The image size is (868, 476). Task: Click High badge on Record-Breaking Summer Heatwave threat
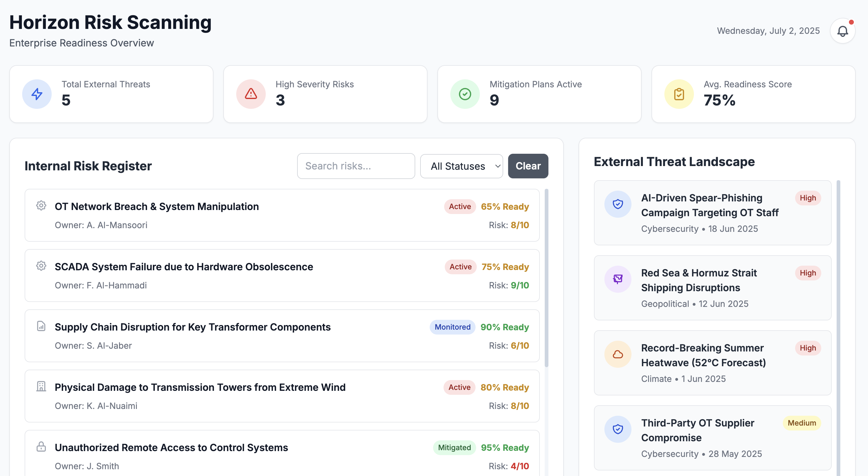pyautogui.click(x=808, y=348)
